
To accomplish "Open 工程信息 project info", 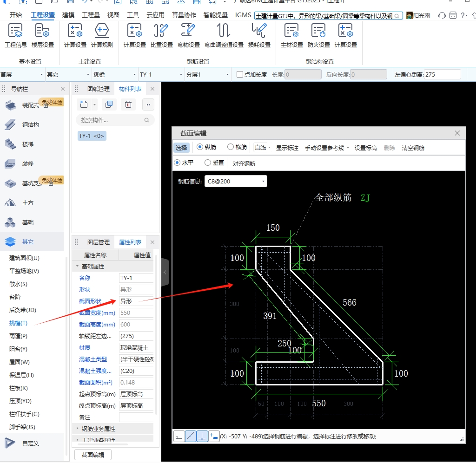I will [x=15, y=36].
